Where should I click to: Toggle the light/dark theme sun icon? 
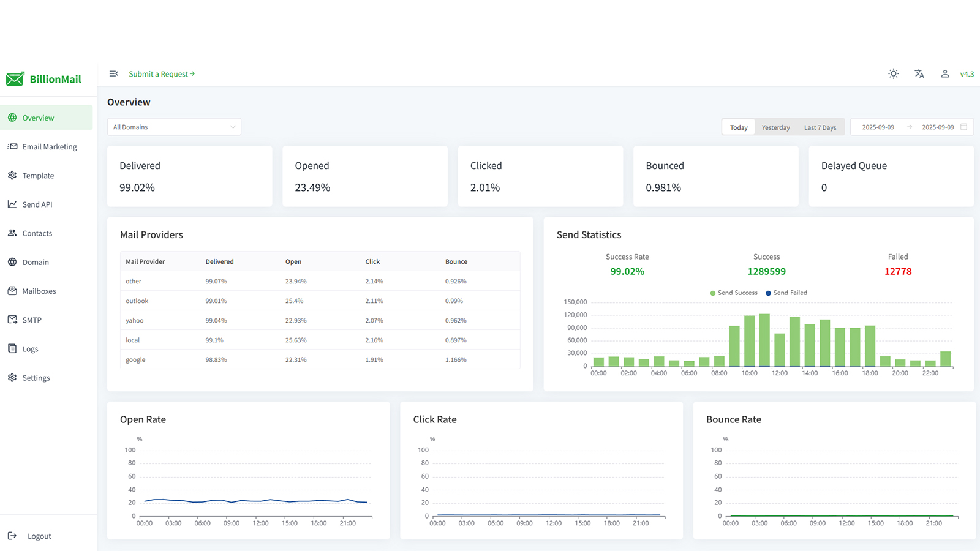click(894, 73)
